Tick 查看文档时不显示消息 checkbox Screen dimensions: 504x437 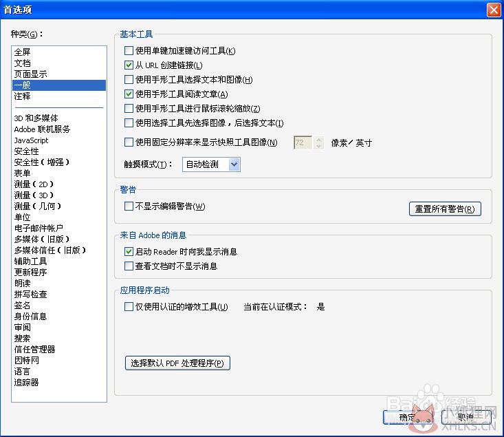pyautogui.click(x=129, y=266)
